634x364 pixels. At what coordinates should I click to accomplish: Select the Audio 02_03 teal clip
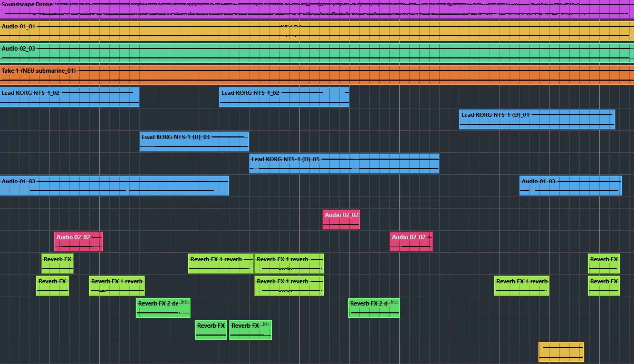coord(316,53)
